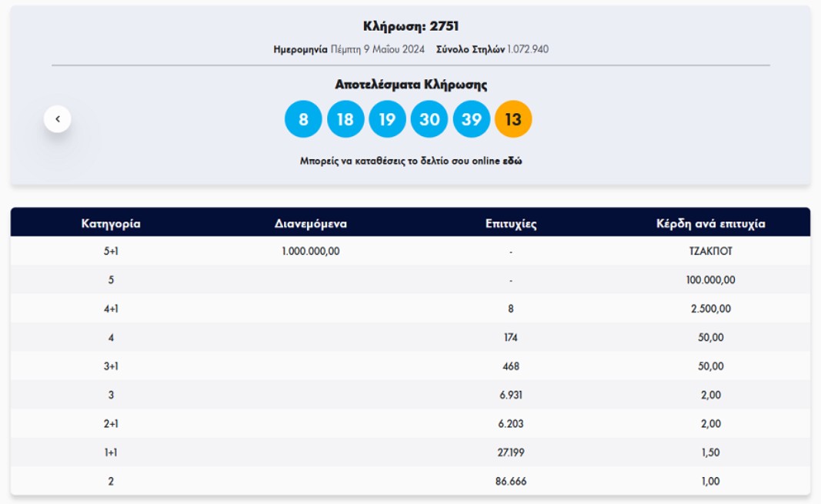Viewport: 821px width, 504px height.
Task: Click the successes count 468
Action: 511,366
